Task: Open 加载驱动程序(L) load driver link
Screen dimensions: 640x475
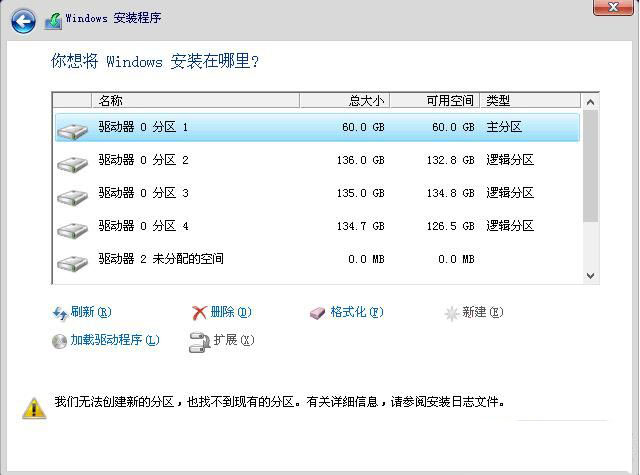Action: tap(115, 340)
